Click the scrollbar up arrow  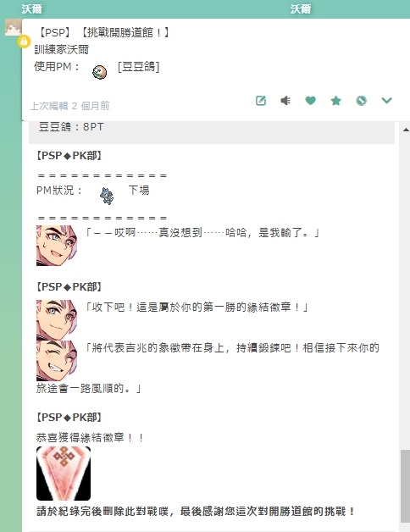tap(406, 130)
